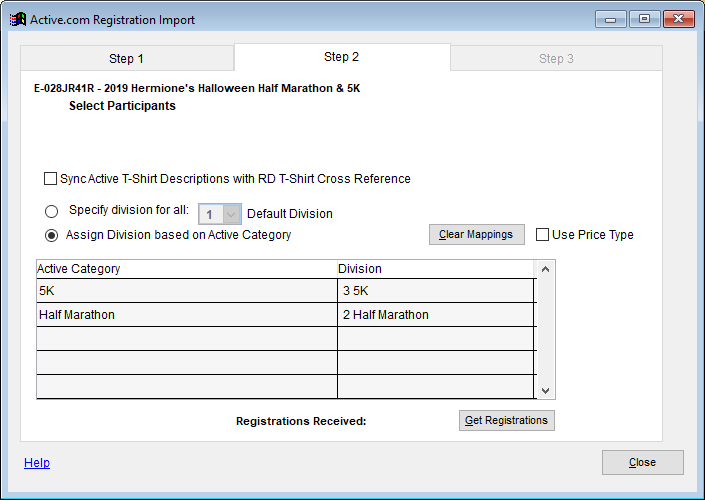The image size is (705, 500).
Task: Click the Close button at bottom
Action: [x=642, y=462]
